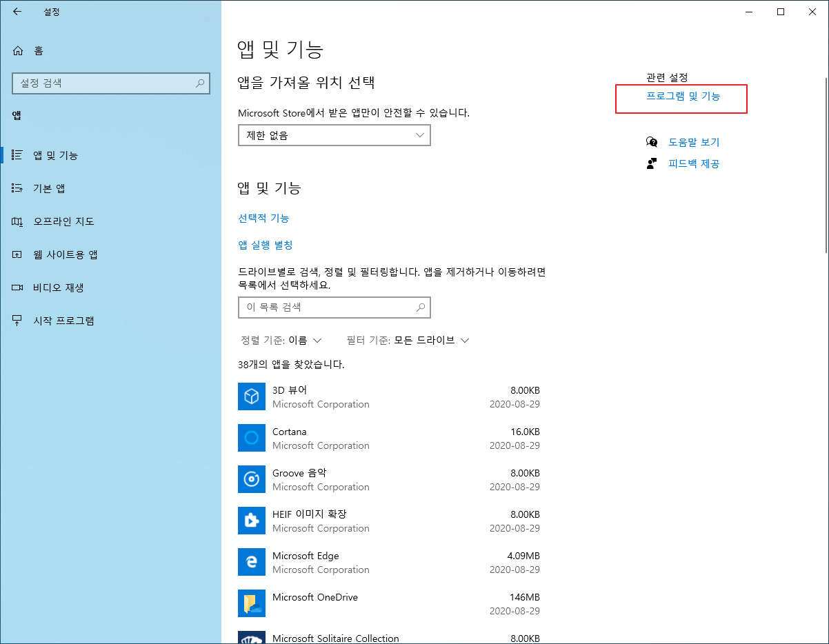Click the 3D 뷰어 app icon
Viewport: 829px width, 644px height.
pyautogui.click(x=252, y=396)
